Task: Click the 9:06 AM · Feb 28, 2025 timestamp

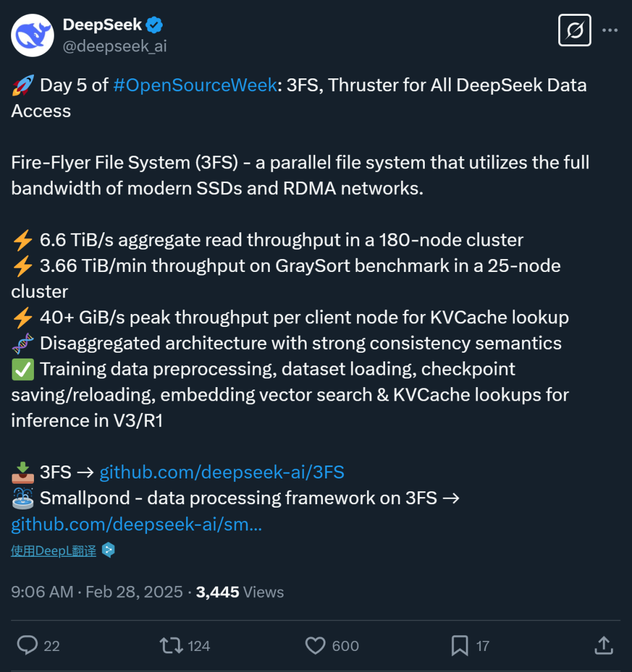Action: (x=97, y=592)
